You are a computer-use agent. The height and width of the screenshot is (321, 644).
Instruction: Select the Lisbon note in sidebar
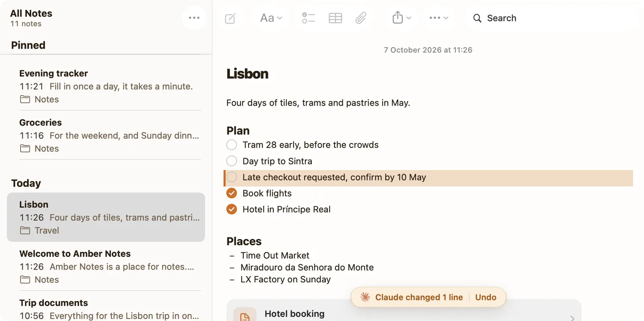[106, 217]
